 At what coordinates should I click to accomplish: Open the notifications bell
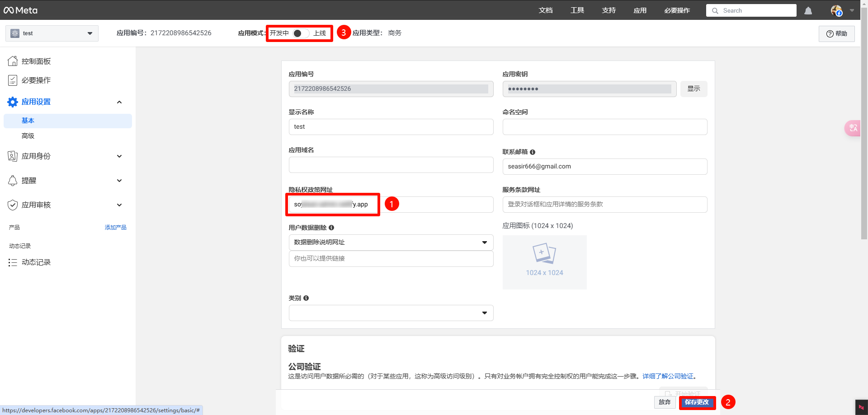point(808,11)
